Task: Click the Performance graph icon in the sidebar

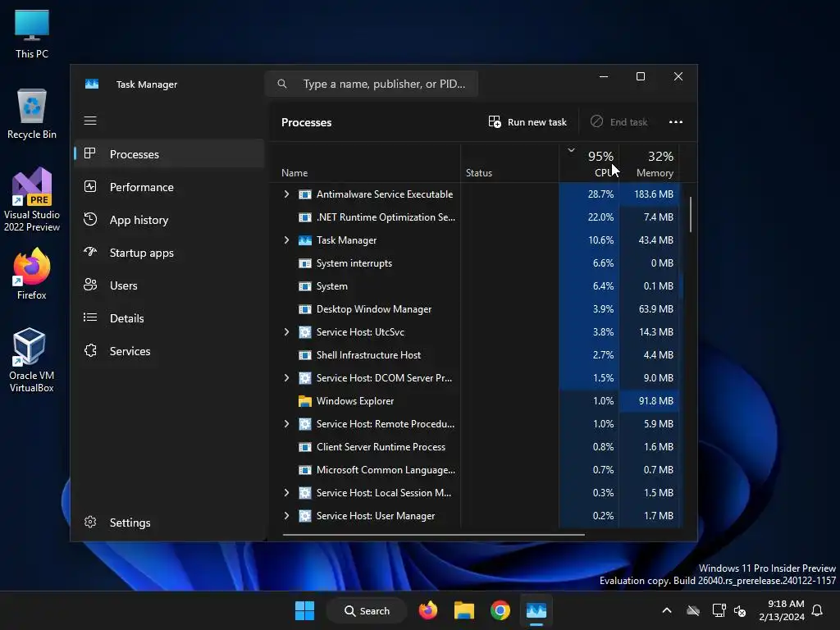Action: 90,186
